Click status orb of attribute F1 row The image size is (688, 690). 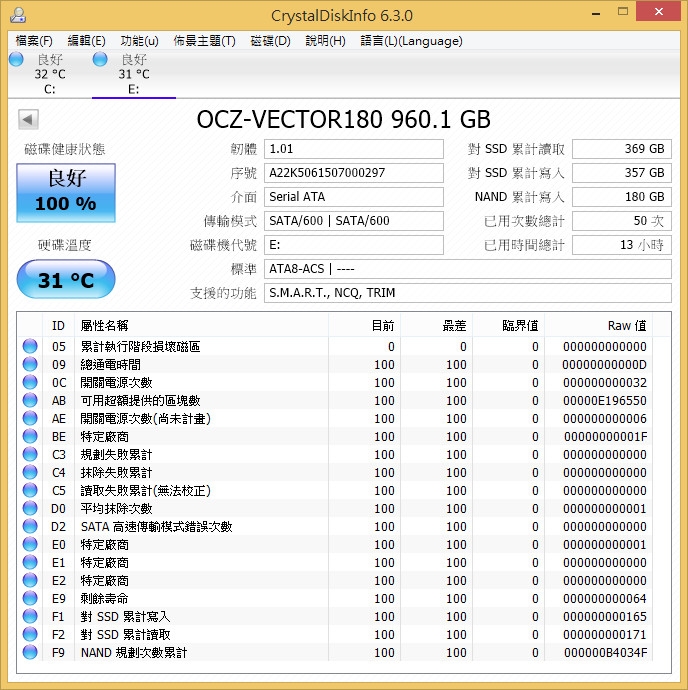[x=30, y=617]
